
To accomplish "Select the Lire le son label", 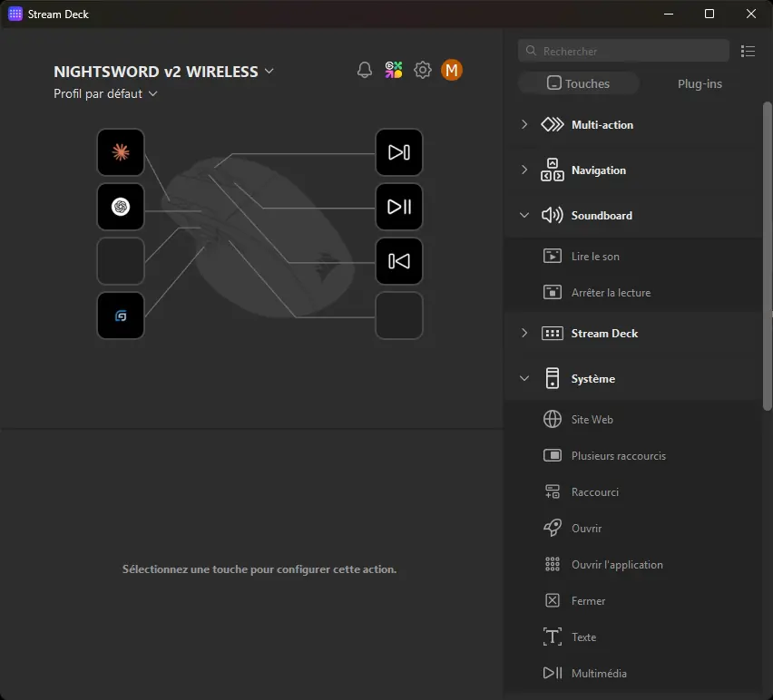I will click(x=595, y=257).
